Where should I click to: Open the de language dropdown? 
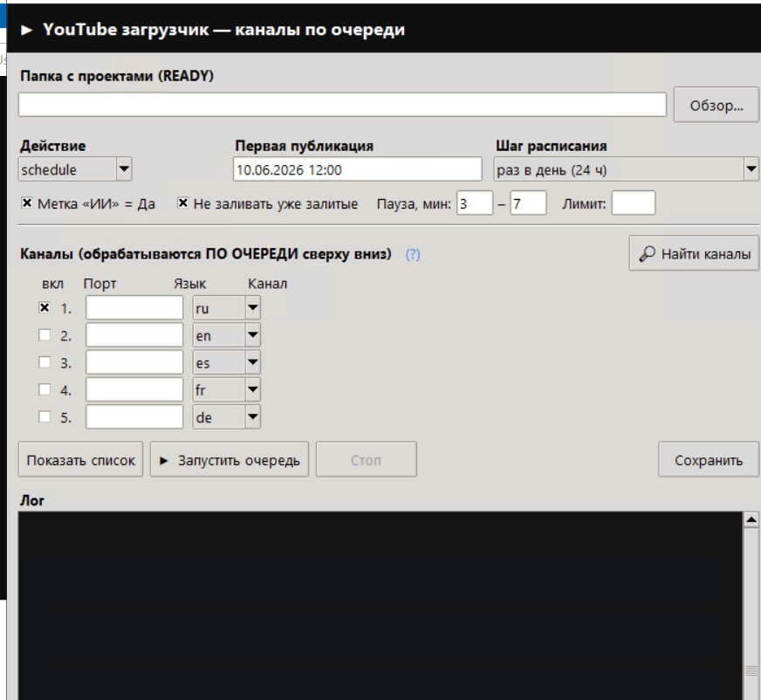point(227,416)
